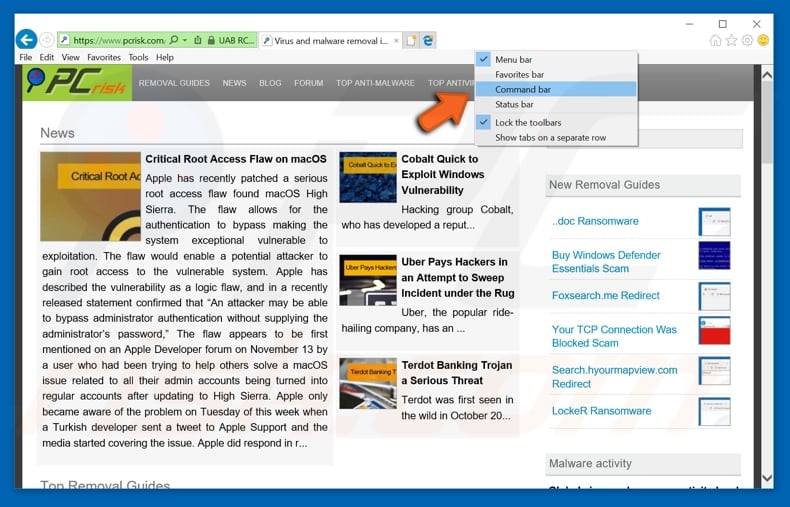Open the Favorites menu
The image size is (790, 507).
point(104,57)
